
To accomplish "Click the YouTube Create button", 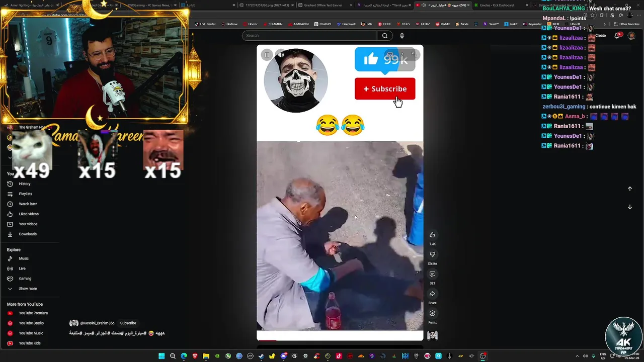I will pos(600,36).
